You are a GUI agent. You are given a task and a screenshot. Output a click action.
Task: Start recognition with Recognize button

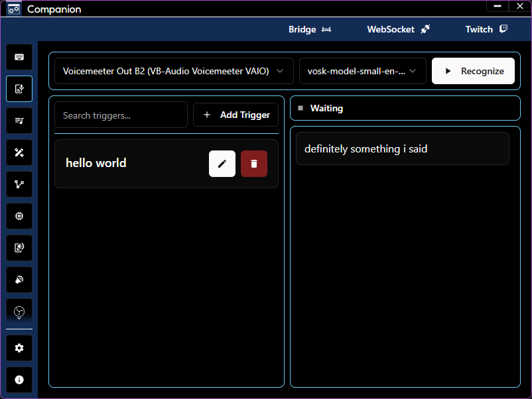click(473, 71)
